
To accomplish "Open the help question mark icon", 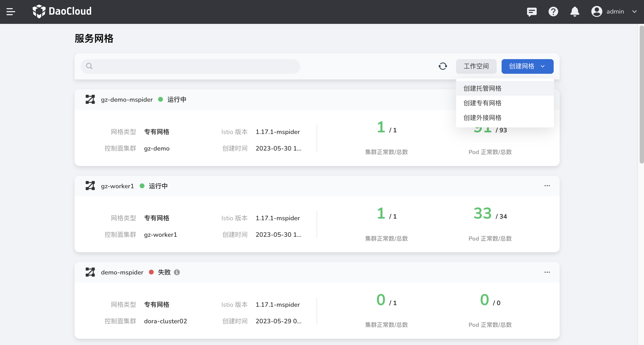I will coord(553,12).
